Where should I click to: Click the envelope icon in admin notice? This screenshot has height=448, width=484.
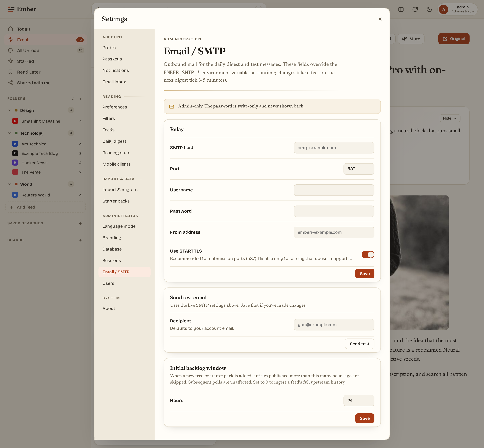click(x=172, y=106)
